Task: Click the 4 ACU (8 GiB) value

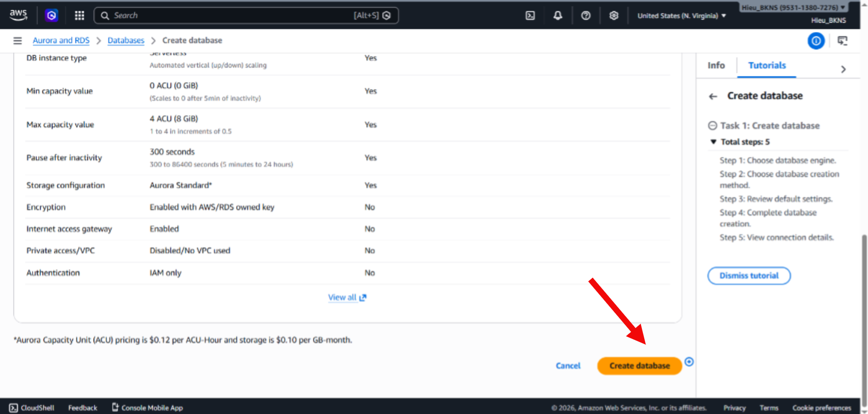Action: [x=174, y=119]
